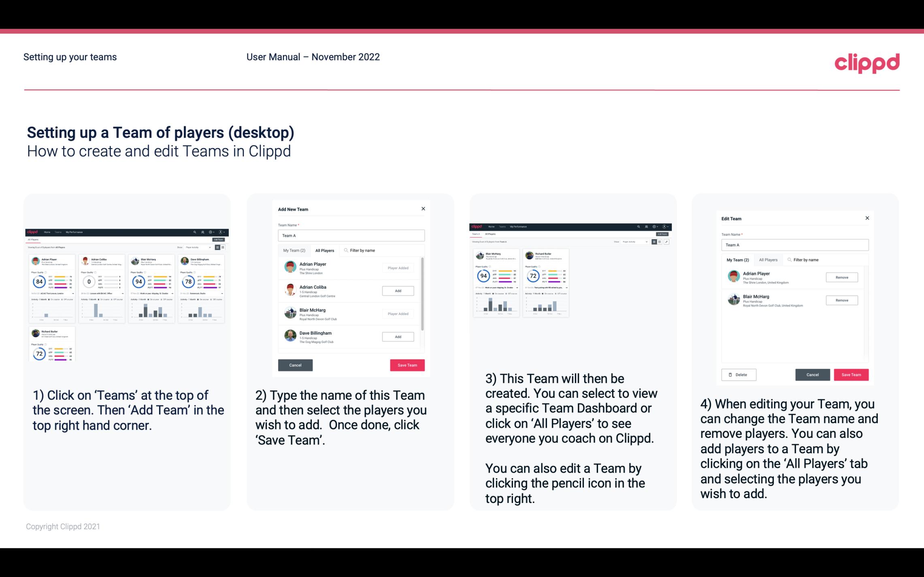Screen dimensions: 924x577
Task: Click the grid view icon in top right
Action: click(654, 242)
